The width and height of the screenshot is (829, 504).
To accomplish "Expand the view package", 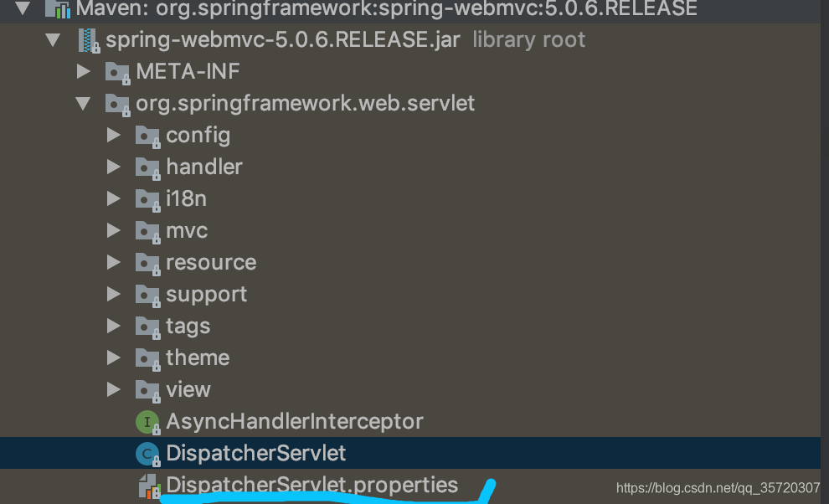I will (114, 389).
